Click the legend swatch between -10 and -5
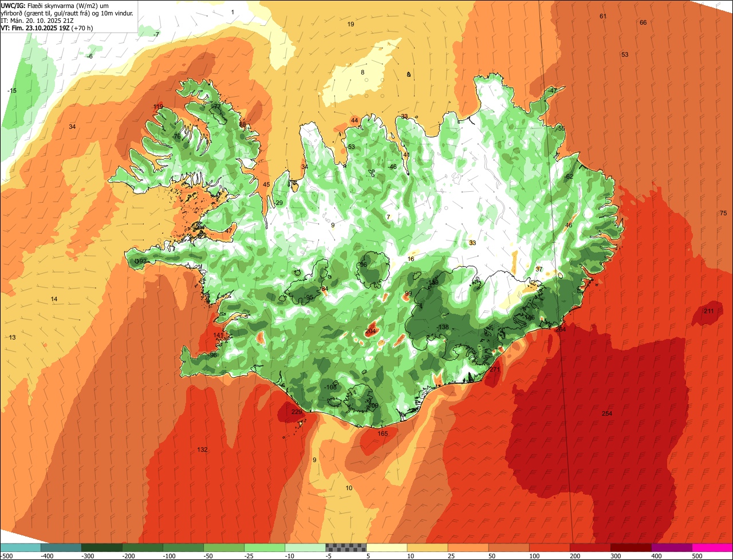This screenshot has height=560, width=733. click(305, 547)
